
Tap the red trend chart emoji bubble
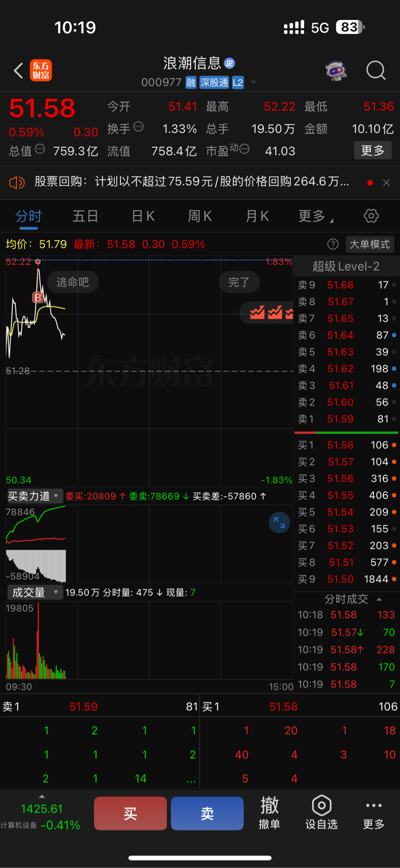click(x=266, y=312)
